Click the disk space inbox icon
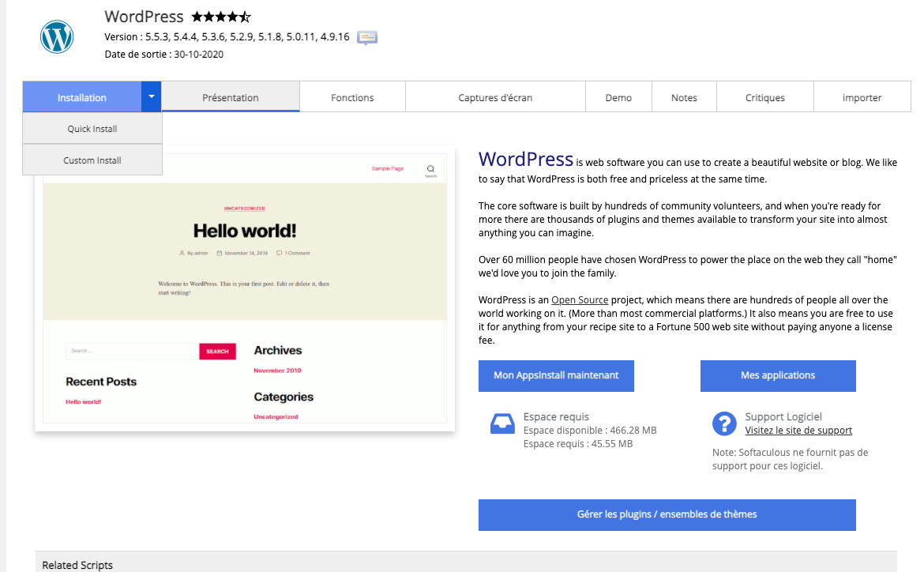The height and width of the screenshot is (572, 924). [503, 424]
